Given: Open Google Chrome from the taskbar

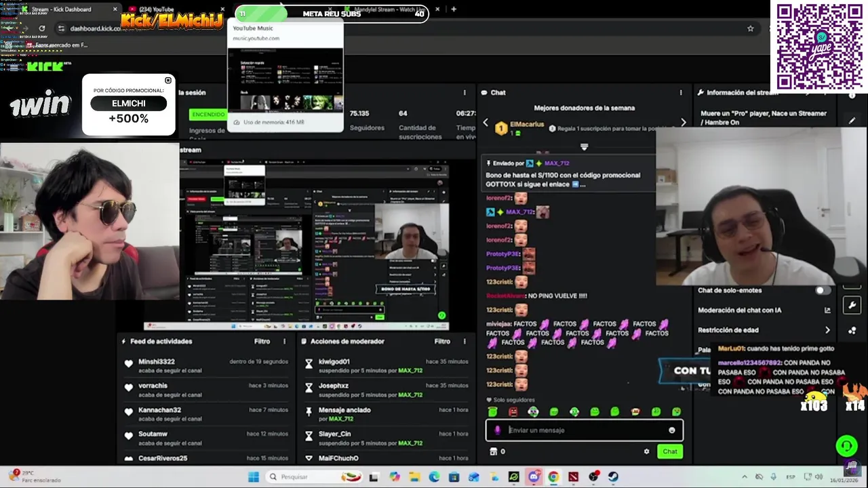Looking at the screenshot, I should [x=553, y=476].
